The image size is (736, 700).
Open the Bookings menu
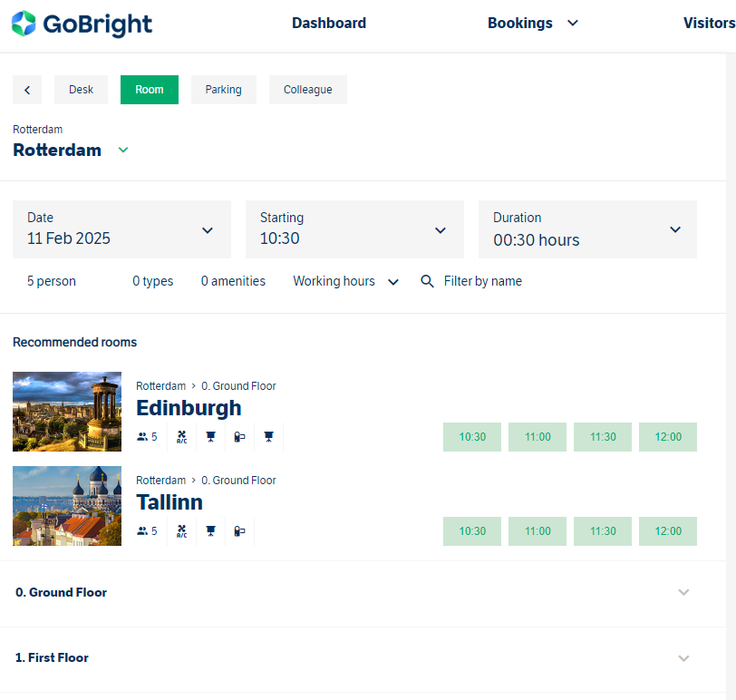(x=533, y=23)
